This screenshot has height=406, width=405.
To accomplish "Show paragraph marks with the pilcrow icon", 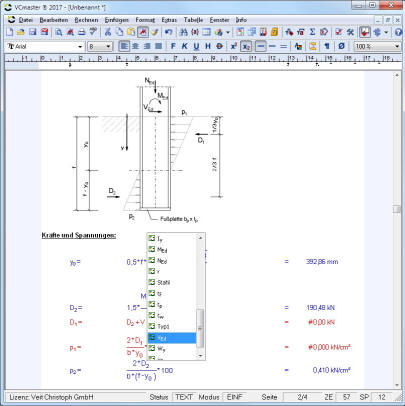I will coord(327,46).
